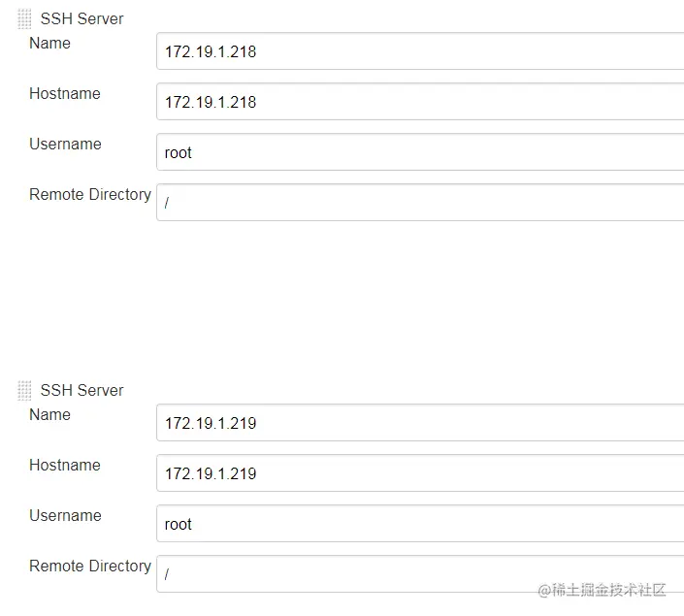Image resolution: width=684 pixels, height=616 pixels.
Task: Click the SSH Server heading above 172.19.1.219
Action: point(81,390)
